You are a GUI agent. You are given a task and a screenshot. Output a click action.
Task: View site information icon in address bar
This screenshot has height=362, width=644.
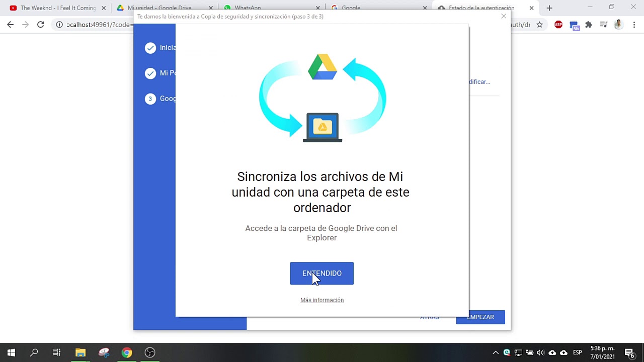(59, 25)
